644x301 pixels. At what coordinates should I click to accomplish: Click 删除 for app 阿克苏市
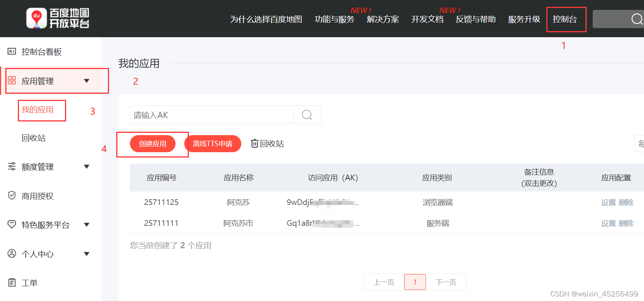[626, 223]
